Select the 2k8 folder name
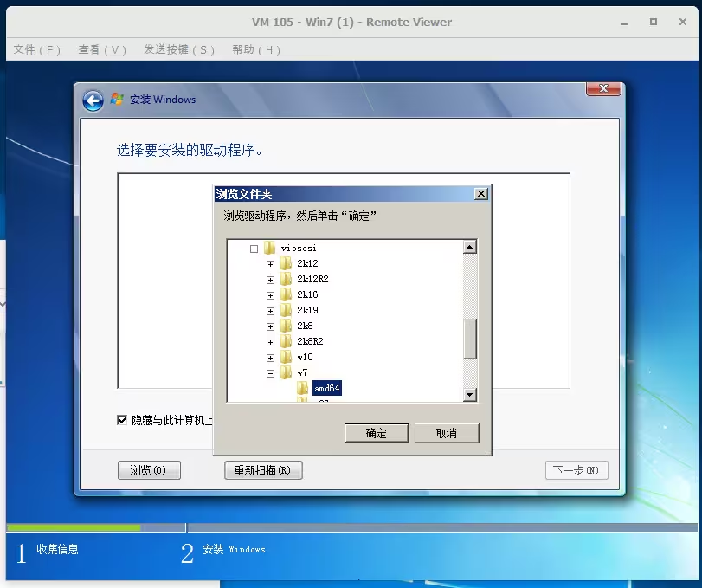This screenshot has width=702, height=588. point(305,326)
